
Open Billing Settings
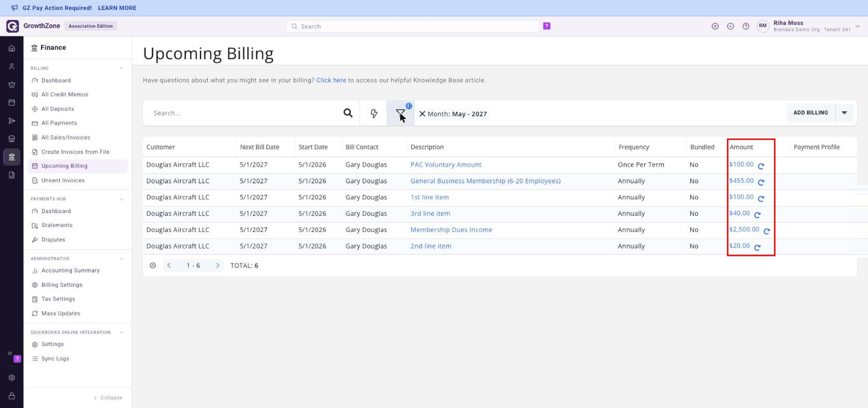point(62,285)
